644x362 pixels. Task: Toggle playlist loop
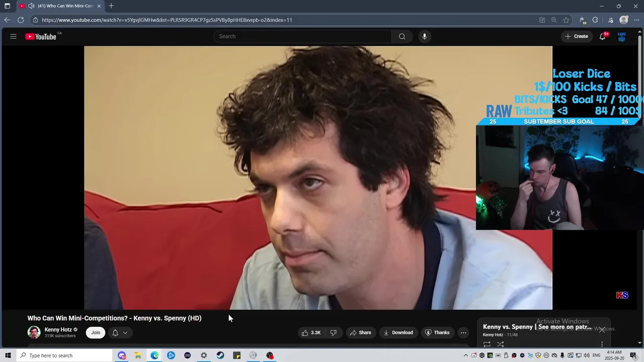[x=487, y=344]
